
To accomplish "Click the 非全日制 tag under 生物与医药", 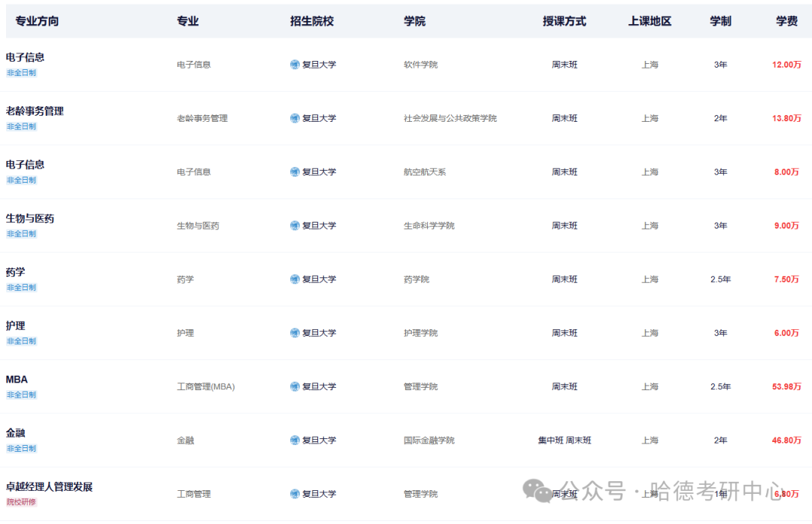I will (x=21, y=234).
